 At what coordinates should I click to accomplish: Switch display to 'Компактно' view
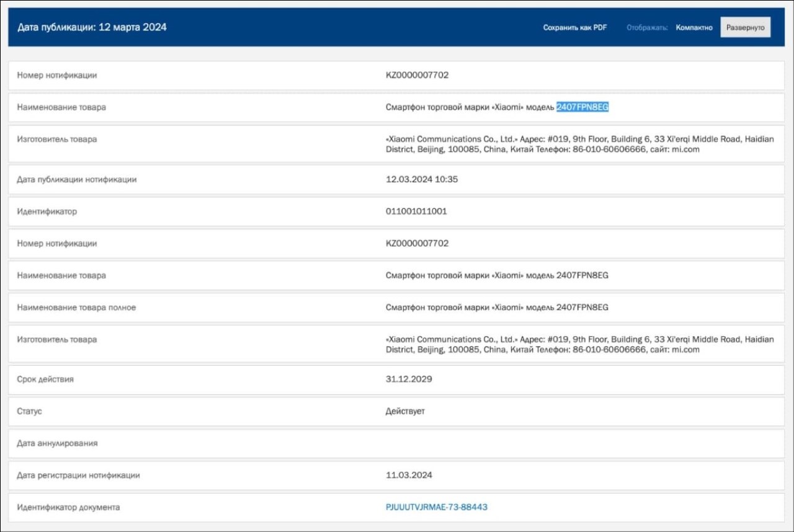tap(694, 27)
